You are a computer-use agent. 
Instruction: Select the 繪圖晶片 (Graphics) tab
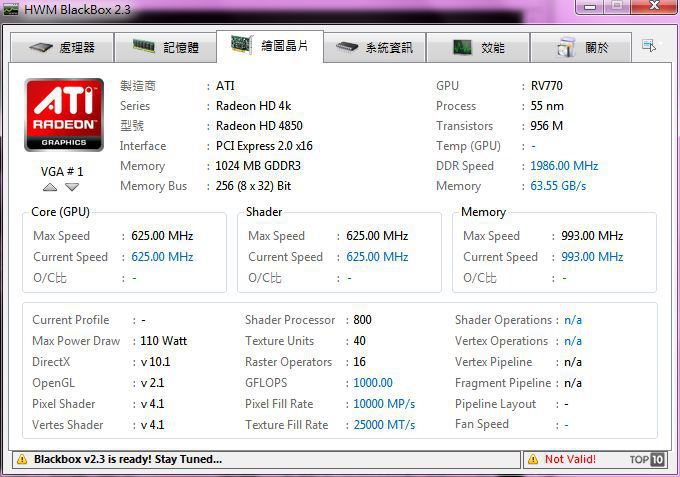(270, 46)
